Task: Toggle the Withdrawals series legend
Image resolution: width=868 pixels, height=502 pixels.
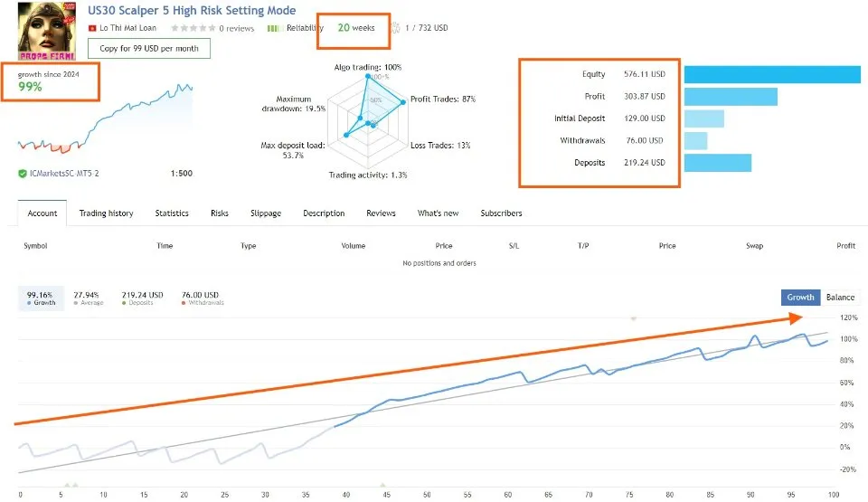Action: [202, 298]
